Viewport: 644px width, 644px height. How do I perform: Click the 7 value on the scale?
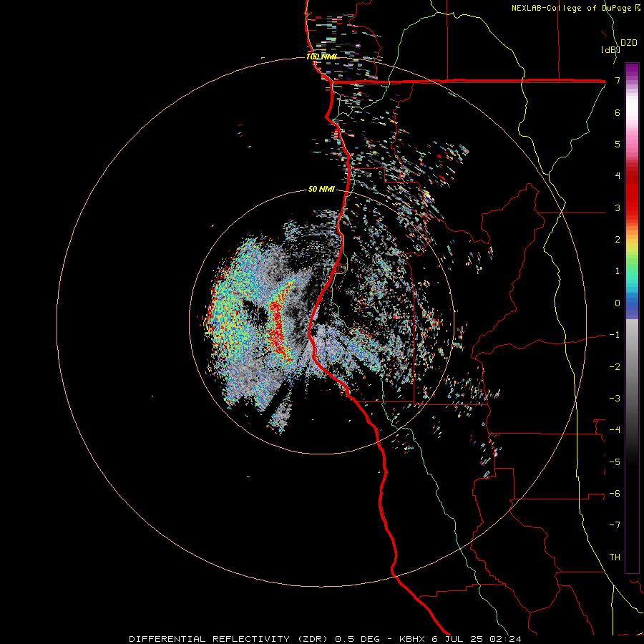point(618,80)
